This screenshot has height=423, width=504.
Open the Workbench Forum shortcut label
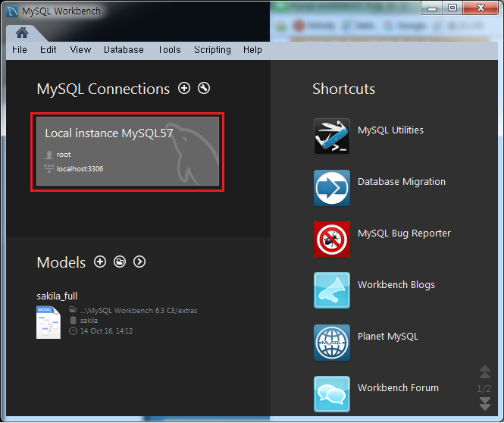coord(398,388)
